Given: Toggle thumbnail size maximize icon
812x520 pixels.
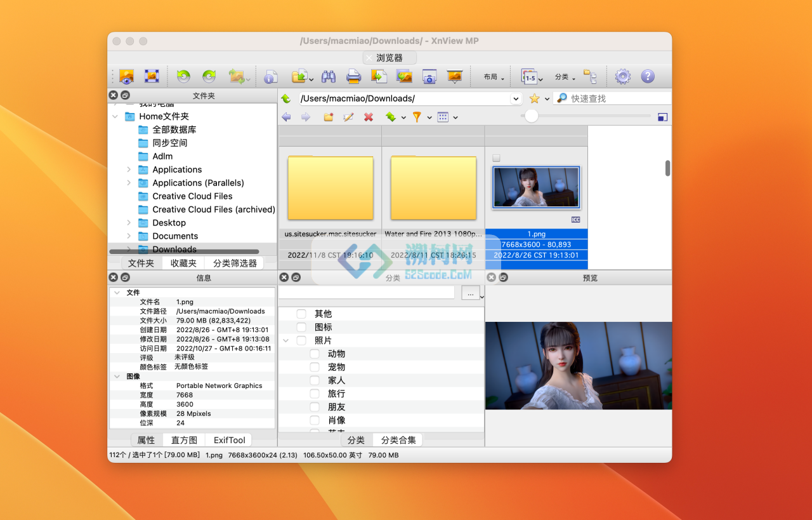Looking at the screenshot, I should coord(662,117).
